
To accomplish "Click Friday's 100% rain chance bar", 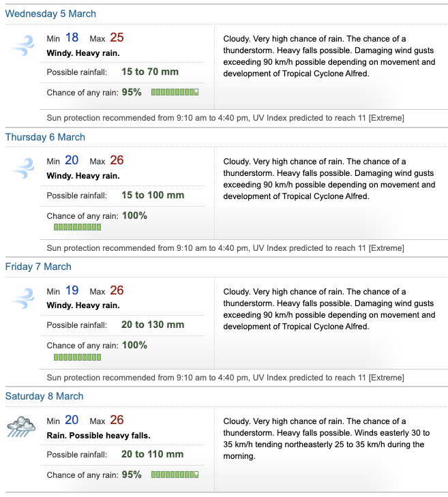I will pos(77,357).
